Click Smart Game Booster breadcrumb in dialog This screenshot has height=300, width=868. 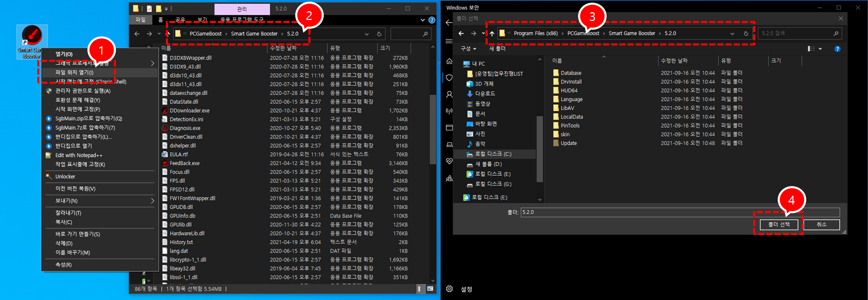click(632, 33)
